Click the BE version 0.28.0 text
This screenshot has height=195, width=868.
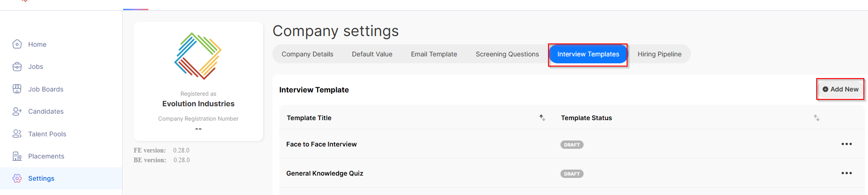click(162, 160)
